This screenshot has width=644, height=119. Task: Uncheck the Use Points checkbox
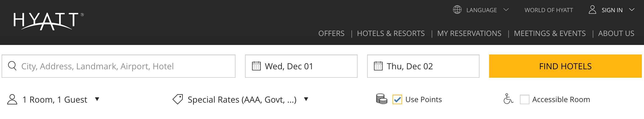397,99
